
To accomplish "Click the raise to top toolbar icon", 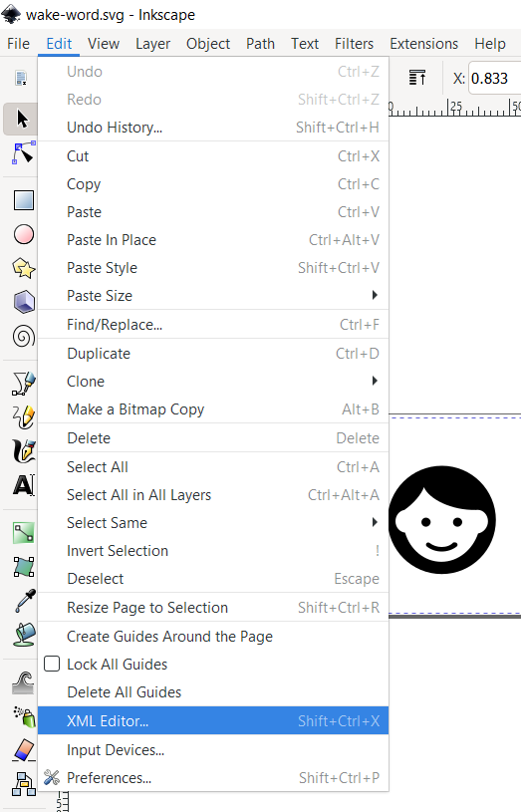I will [417, 78].
